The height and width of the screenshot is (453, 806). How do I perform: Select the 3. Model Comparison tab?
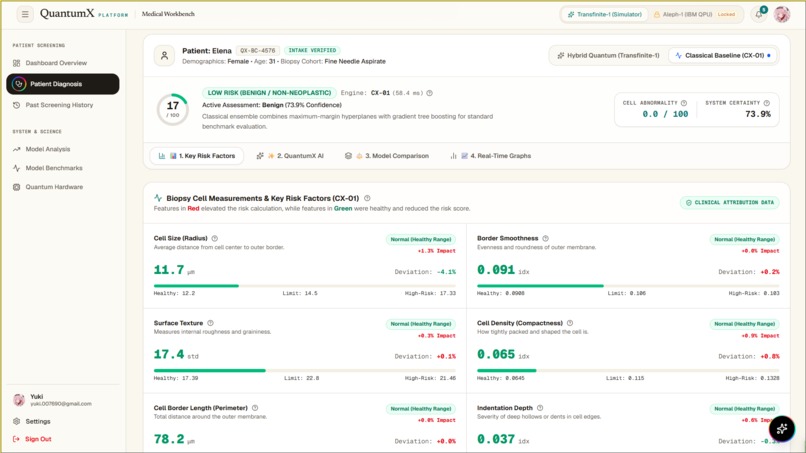pos(387,156)
